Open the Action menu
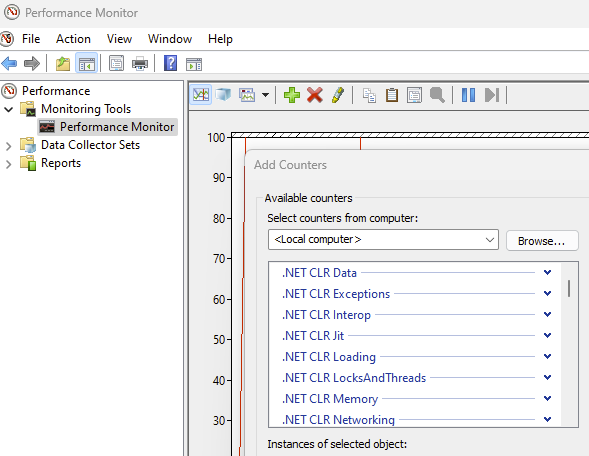 pos(73,39)
